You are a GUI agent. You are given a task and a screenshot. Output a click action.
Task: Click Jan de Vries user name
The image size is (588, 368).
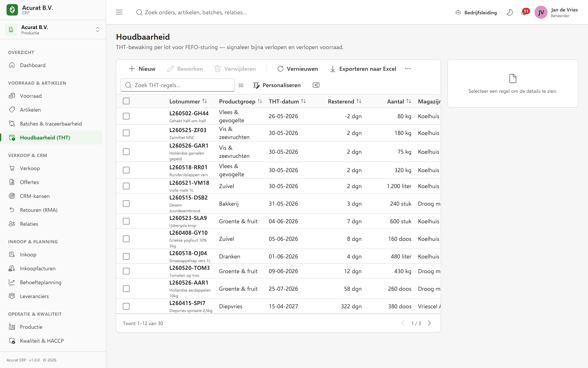[x=564, y=10]
